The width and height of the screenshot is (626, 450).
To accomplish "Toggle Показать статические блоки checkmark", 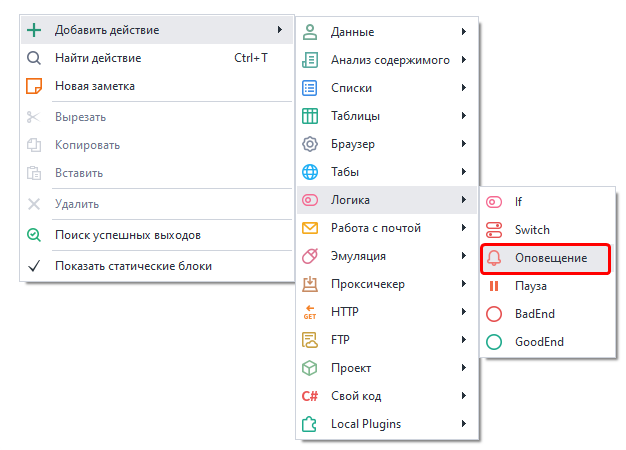I will click(34, 266).
